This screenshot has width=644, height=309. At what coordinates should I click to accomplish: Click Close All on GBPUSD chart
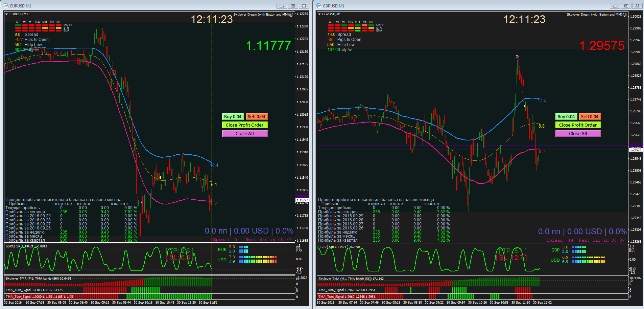click(x=578, y=133)
